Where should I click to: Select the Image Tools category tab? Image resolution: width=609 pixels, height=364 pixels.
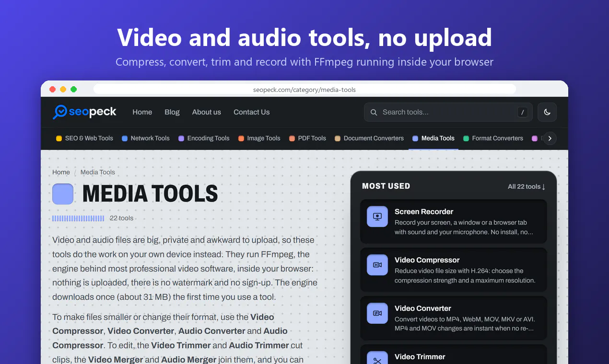tap(259, 138)
